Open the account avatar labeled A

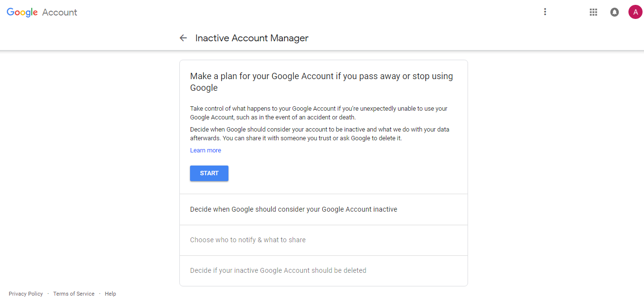coord(635,12)
